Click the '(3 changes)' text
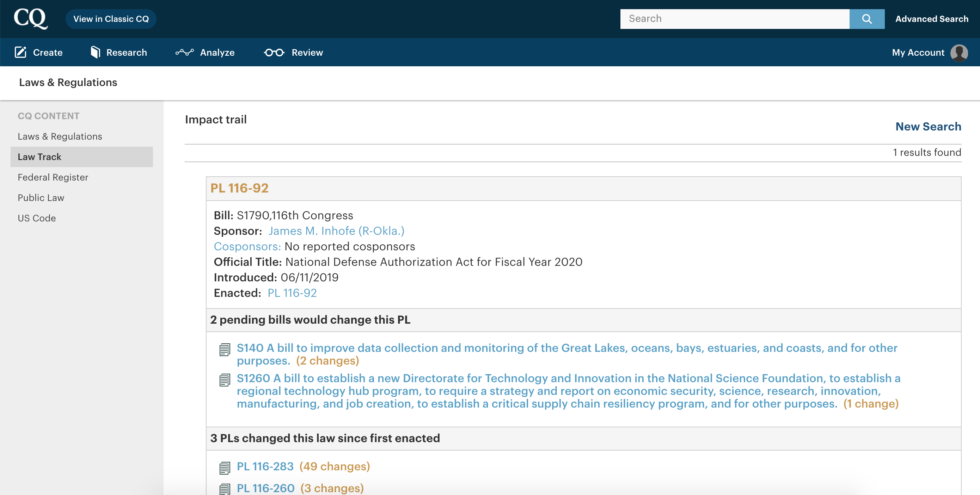The width and height of the screenshot is (980, 495). coord(332,488)
